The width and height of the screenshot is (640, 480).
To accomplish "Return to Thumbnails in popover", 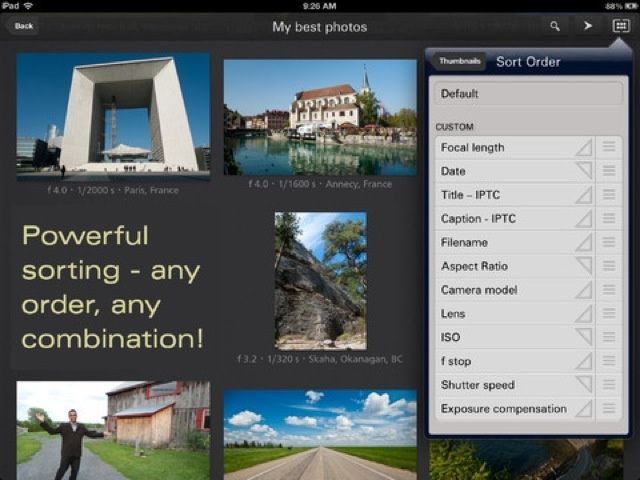I will [459, 61].
